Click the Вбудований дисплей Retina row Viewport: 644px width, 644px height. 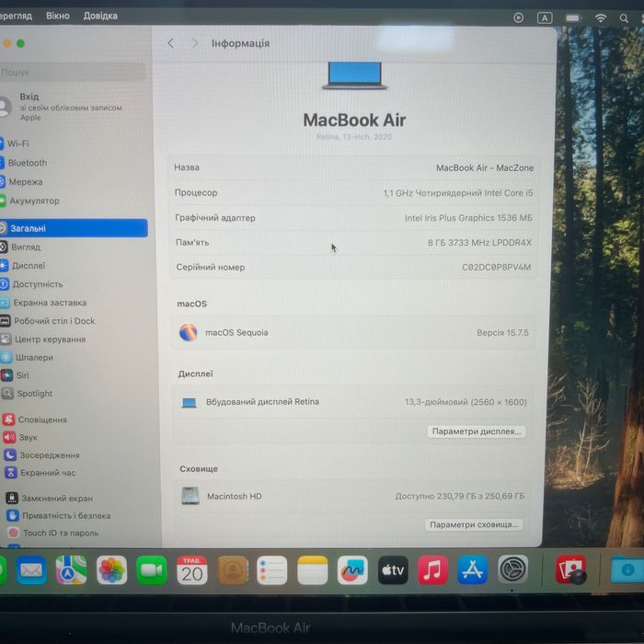[352, 402]
